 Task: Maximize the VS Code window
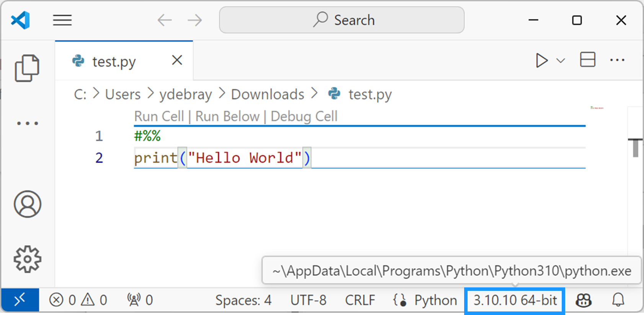click(577, 20)
